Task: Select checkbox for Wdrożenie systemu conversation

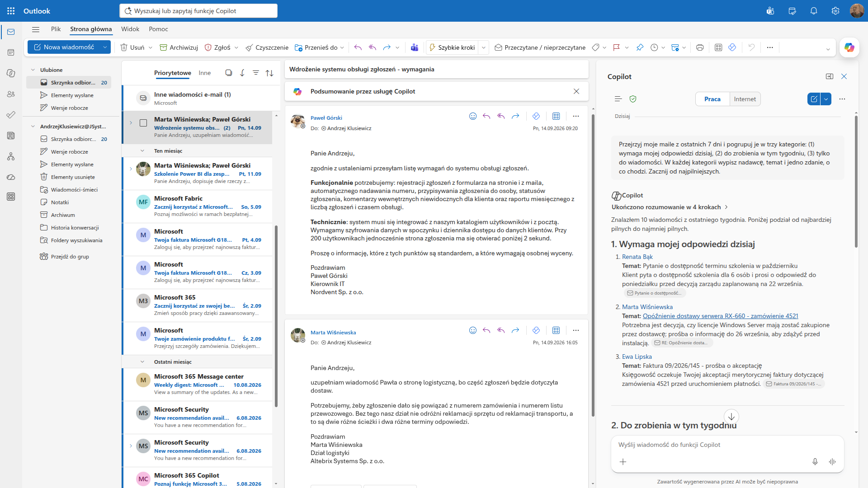Action: pyautogui.click(x=143, y=123)
